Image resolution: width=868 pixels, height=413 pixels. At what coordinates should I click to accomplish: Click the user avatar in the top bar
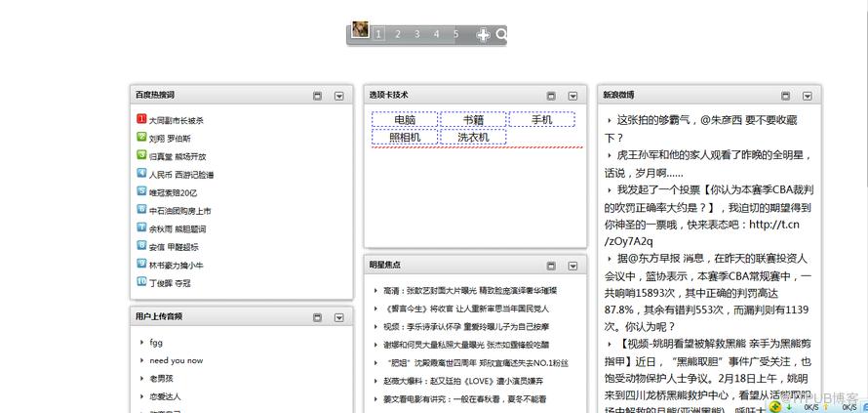[361, 30]
